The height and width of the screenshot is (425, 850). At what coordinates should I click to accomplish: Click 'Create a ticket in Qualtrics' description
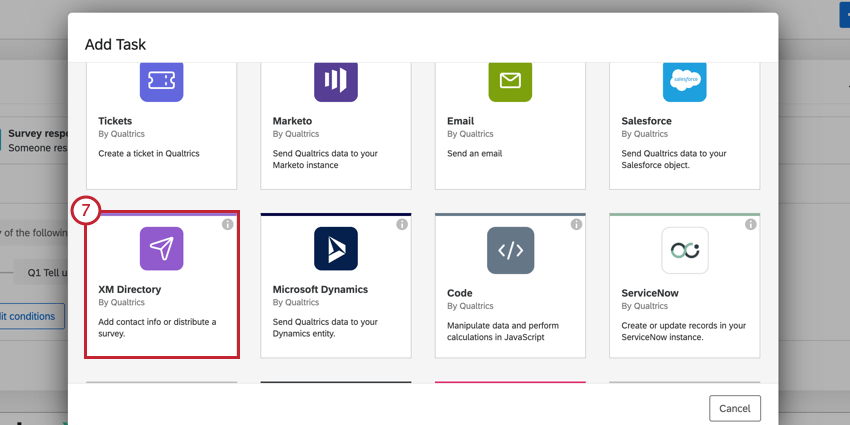pos(149,153)
